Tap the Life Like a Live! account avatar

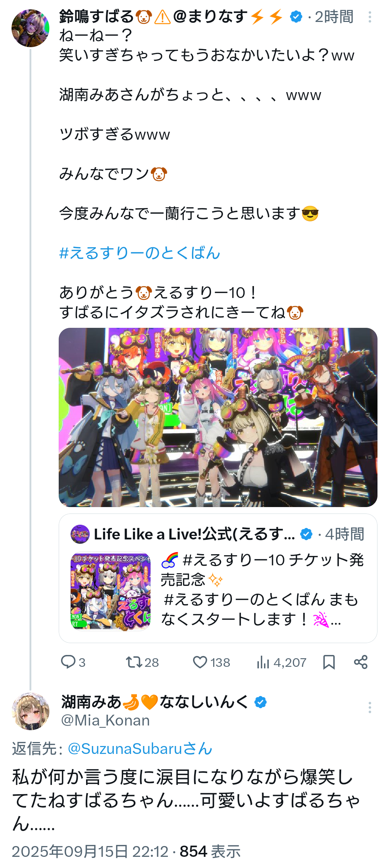(80, 534)
